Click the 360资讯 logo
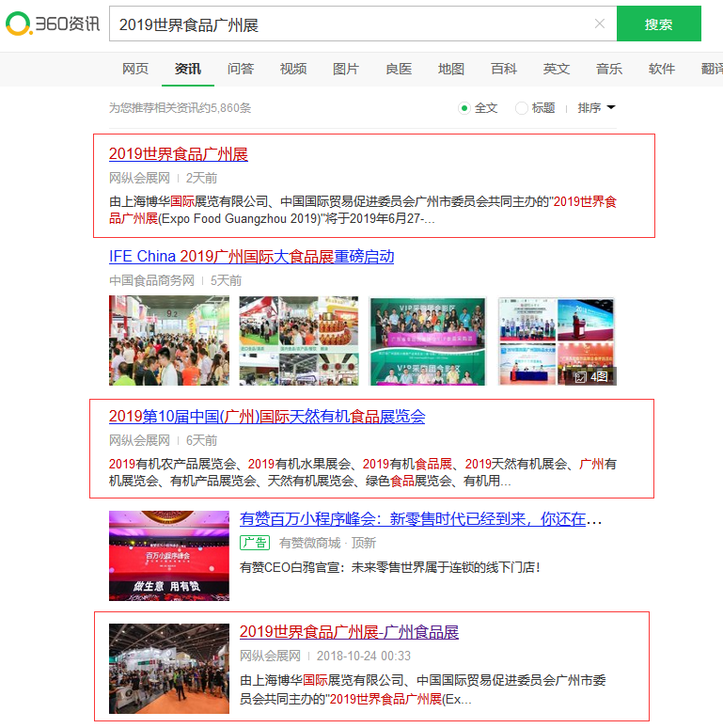 (53, 24)
